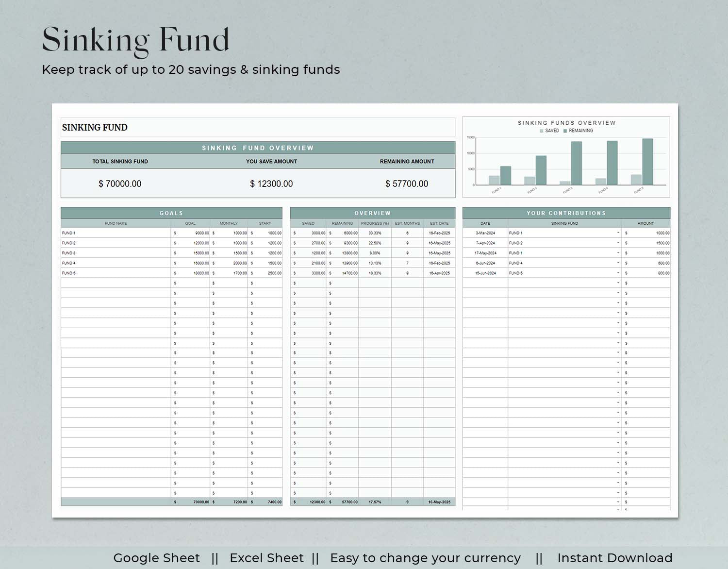Screen dimensions: 728x569
Task: Select the 17-May-2024 contribution date cell
Action: click(x=485, y=253)
